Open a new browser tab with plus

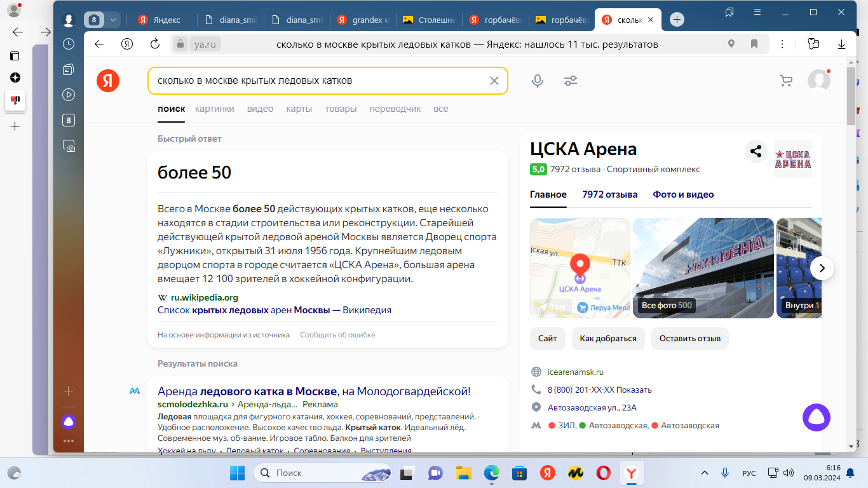click(x=677, y=20)
